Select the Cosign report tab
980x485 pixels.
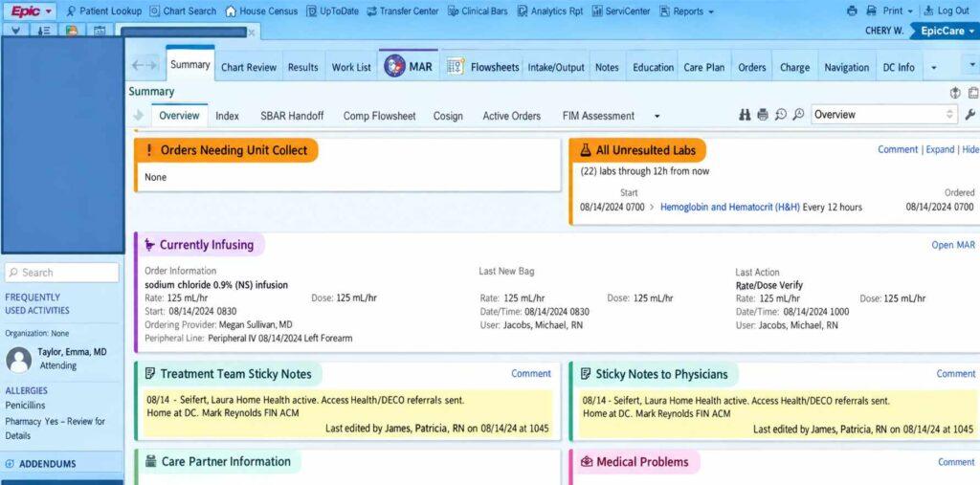pyautogui.click(x=448, y=116)
